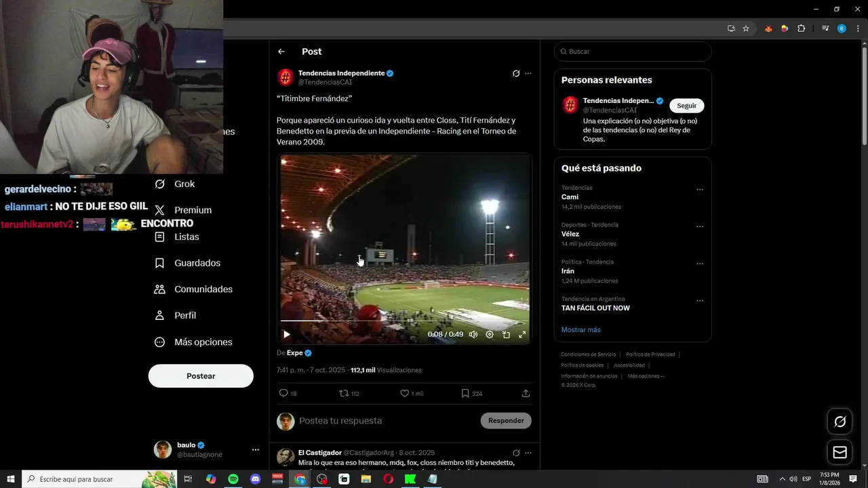Open more options for Irán trend
Image resolution: width=868 pixels, height=488 pixels.
(700, 264)
